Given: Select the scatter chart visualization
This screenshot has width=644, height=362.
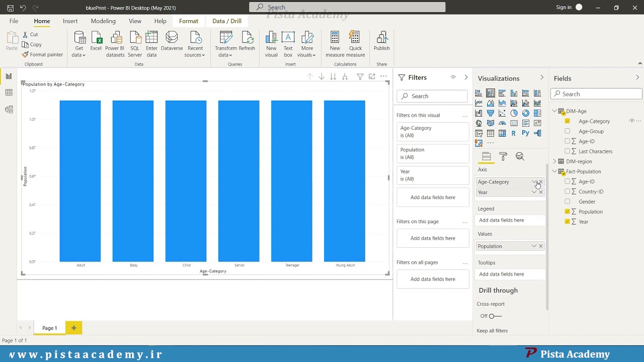Looking at the screenshot, I should point(502,113).
